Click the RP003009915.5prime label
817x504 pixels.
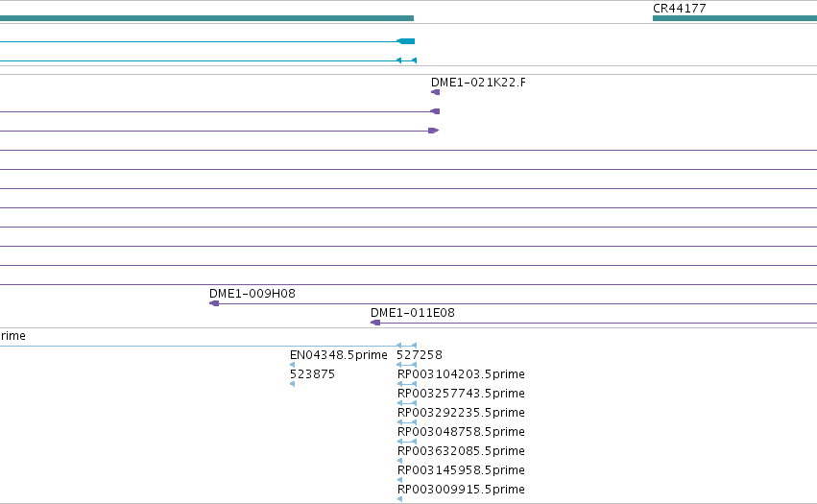(x=461, y=490)
